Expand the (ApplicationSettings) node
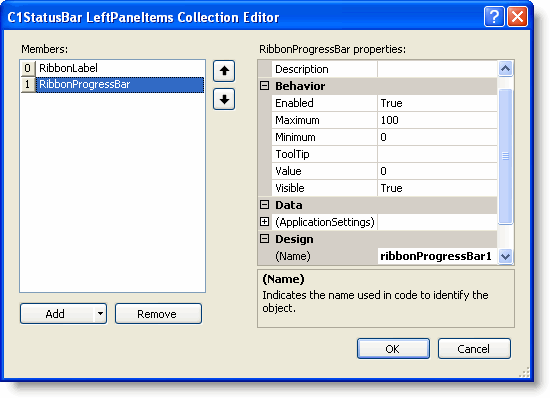Screen dimensions: 550x398 (x=264, y=222)
